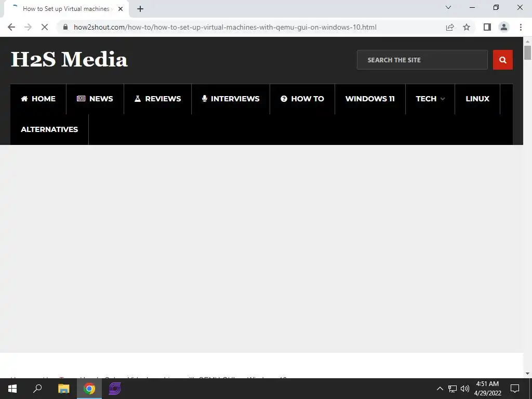
Task: Bookmark this page with the star
Action: tap(467, 27)
